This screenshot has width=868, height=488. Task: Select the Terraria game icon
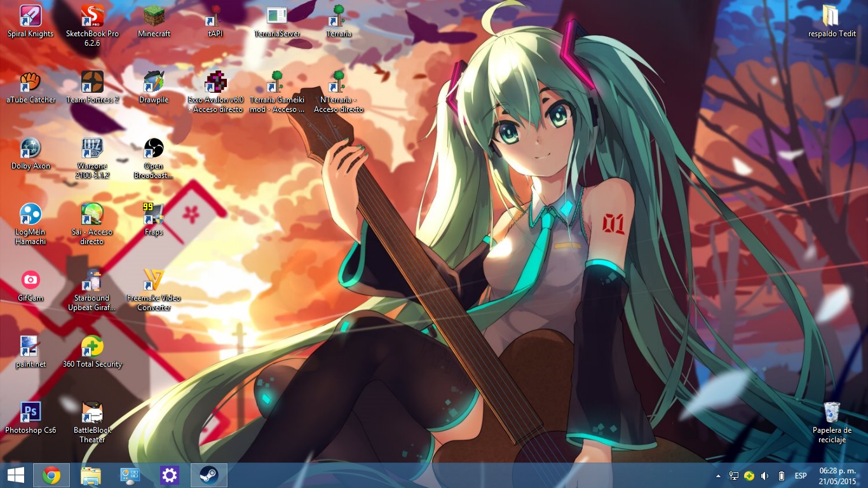(x=339, y=15)
